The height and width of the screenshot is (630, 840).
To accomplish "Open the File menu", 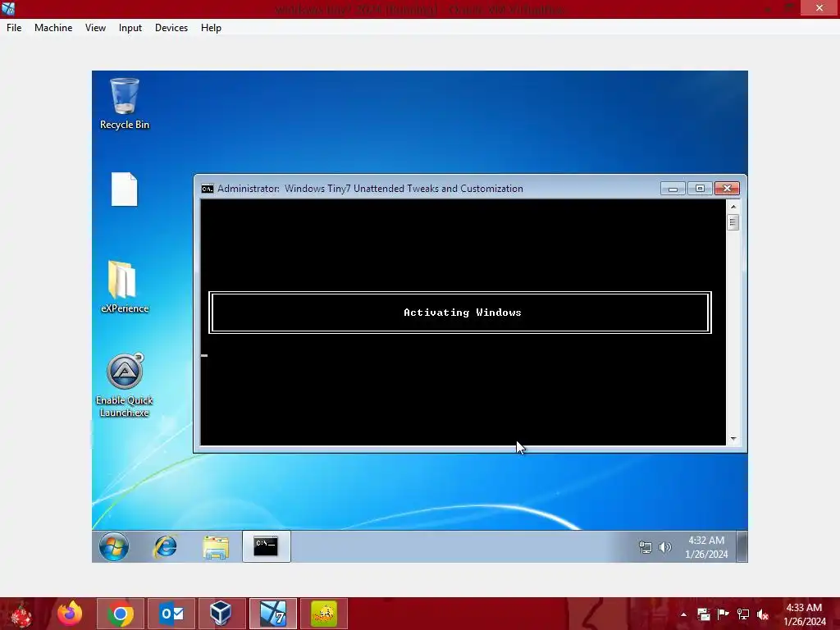I will (14, 28).
